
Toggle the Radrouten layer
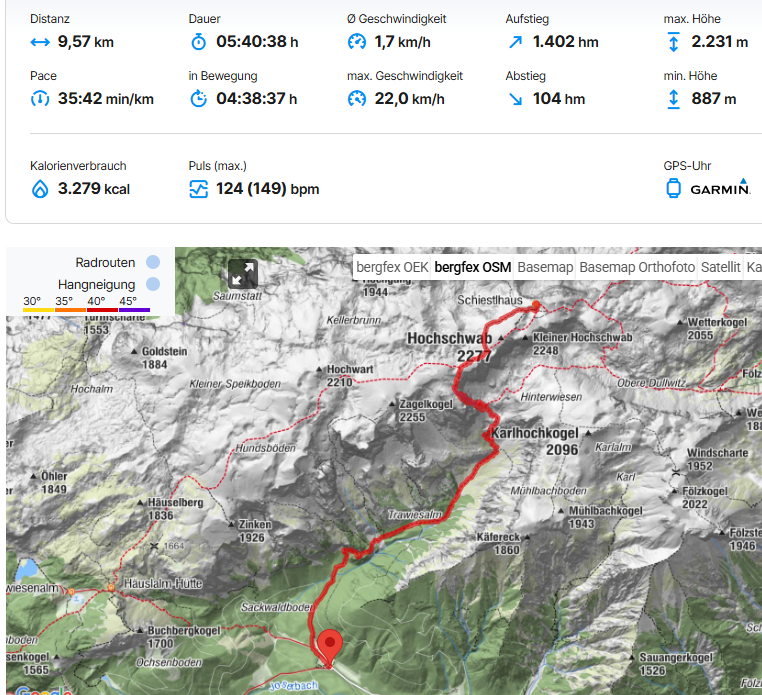point(153,262)
